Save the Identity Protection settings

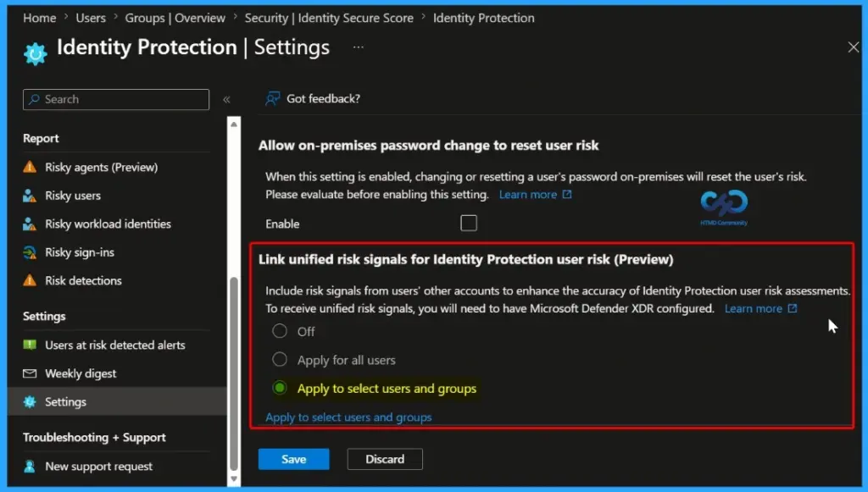[293, 459]
